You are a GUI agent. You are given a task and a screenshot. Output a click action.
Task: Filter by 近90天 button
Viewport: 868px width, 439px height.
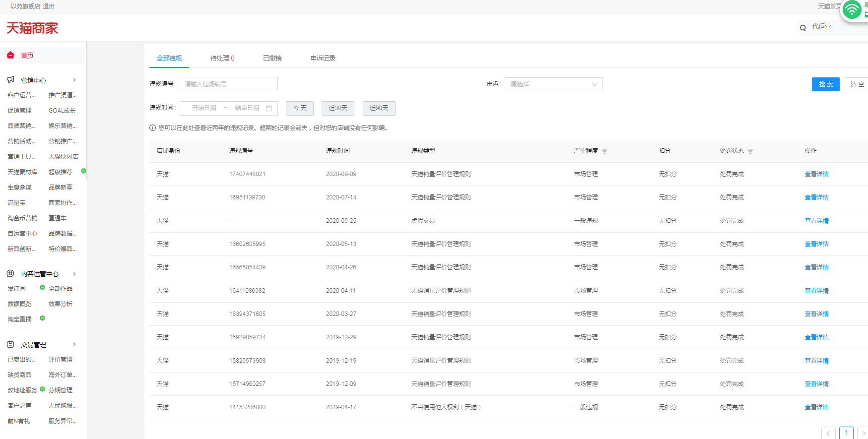click(379, 108)
